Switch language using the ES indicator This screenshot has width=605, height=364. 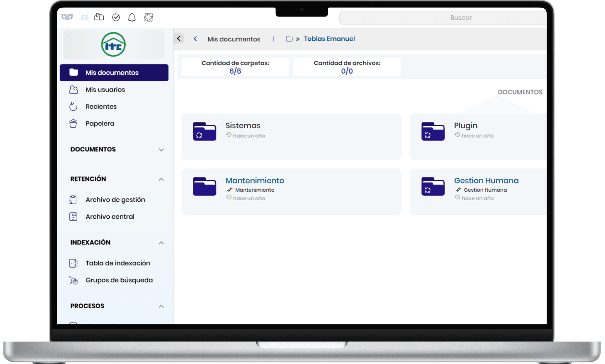[x=85, y=18]
